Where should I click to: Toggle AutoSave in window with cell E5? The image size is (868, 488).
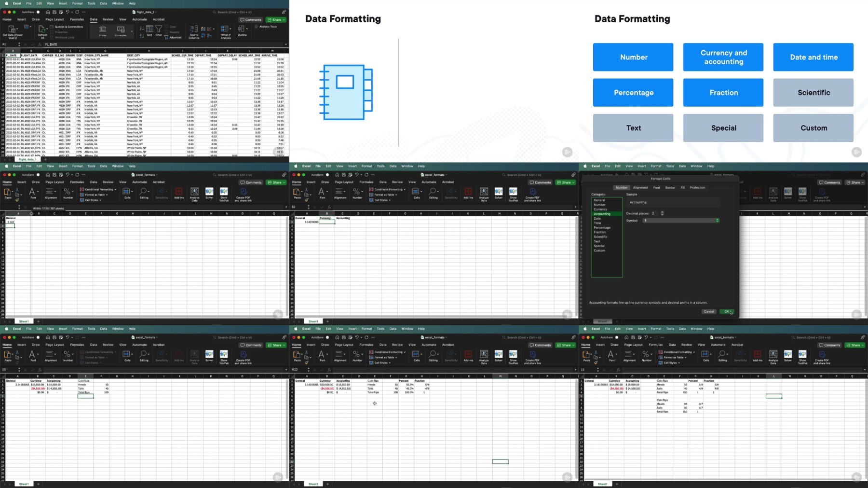pyautogui.click(x=38, y=337)
